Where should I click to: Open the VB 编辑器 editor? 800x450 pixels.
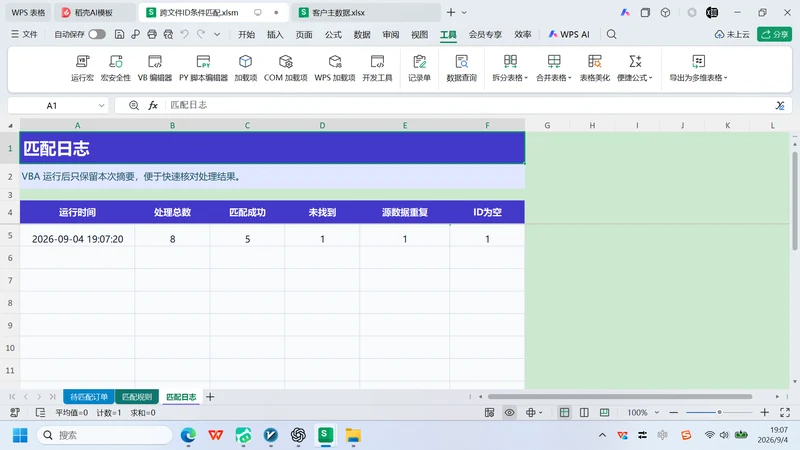pyautogui.click(x=155, y=68)
